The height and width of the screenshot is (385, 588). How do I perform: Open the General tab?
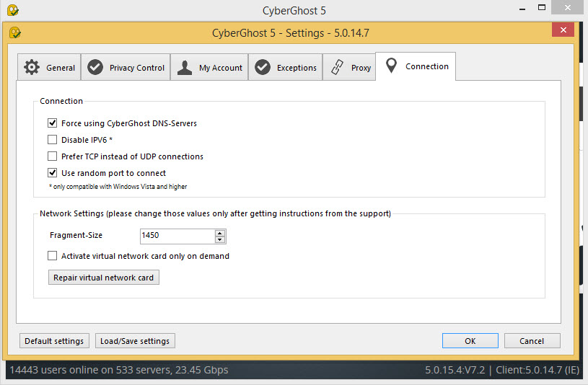[x=49, y=68]
